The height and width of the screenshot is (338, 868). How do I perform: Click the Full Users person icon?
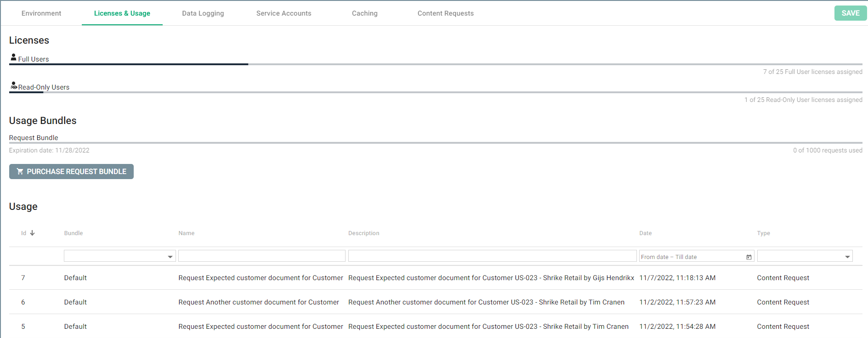click(13, 57)
